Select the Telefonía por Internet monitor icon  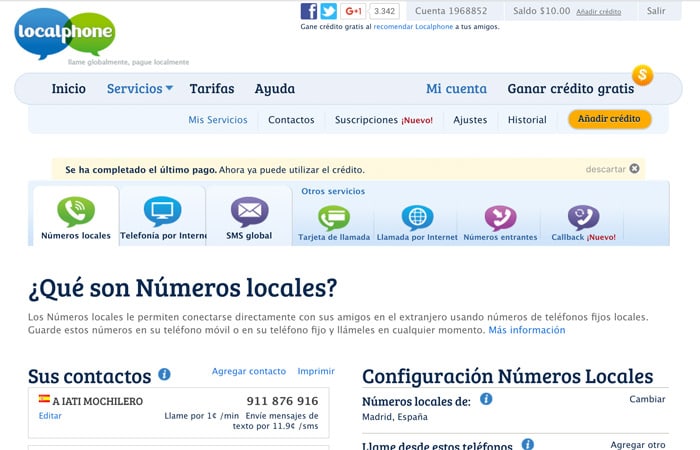(x=162, y=212)
